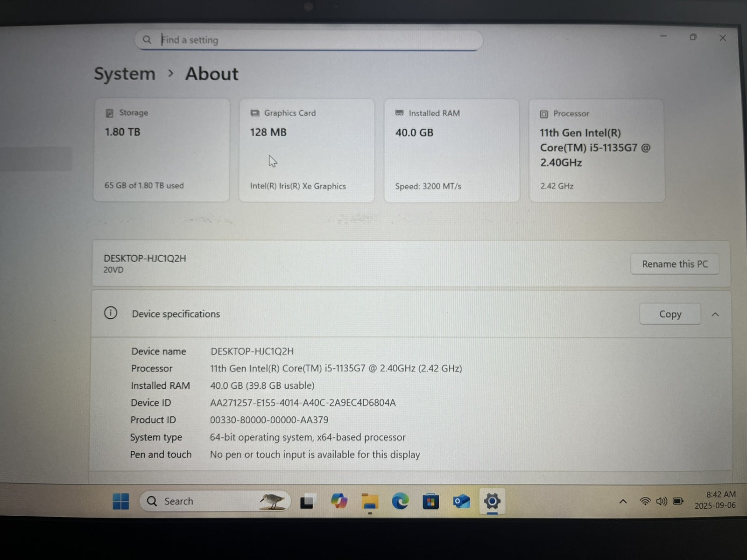Image resolution: width=747 pixels, height=560 pixels.
Task: Open Task View from taskbar
Action: tap(307, 501)
